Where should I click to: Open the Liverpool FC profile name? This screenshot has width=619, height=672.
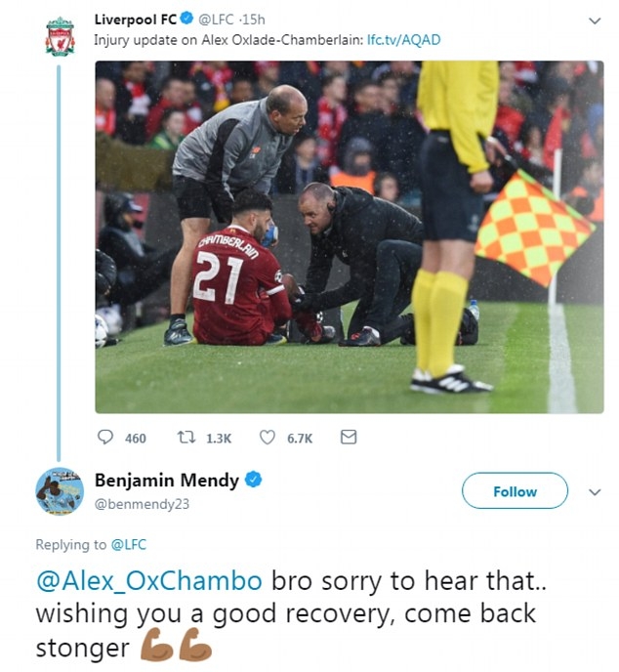[136, 20]
